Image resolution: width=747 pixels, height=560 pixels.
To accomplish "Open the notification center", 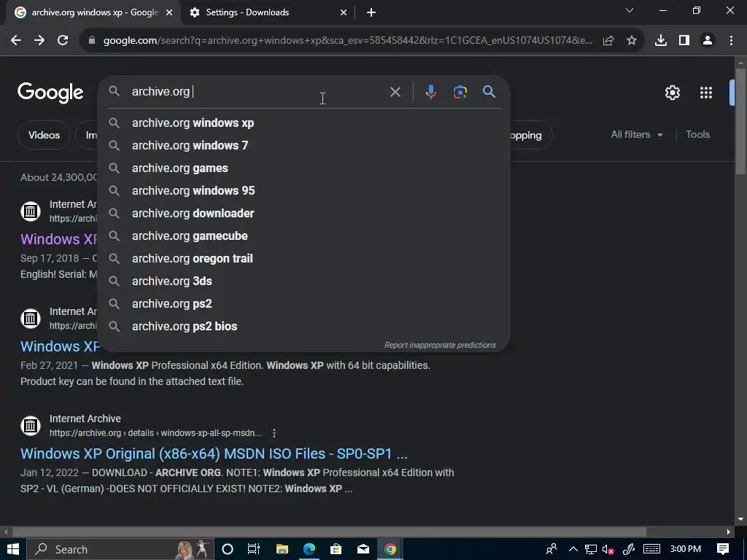I will [723, 550].
